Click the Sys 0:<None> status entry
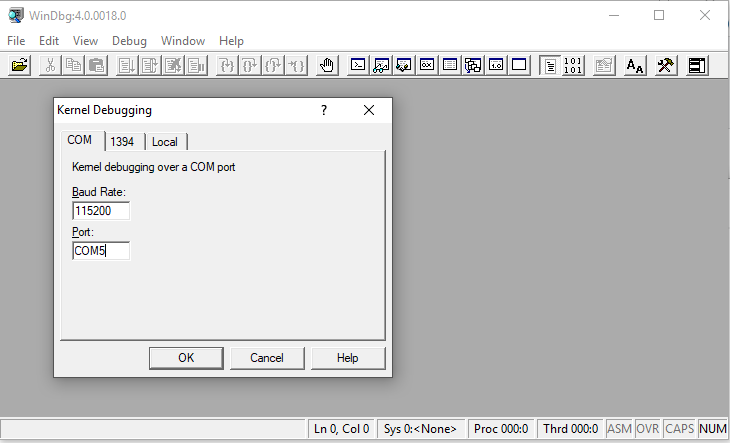This screenshot has width=730, height=443. [420, 429]
